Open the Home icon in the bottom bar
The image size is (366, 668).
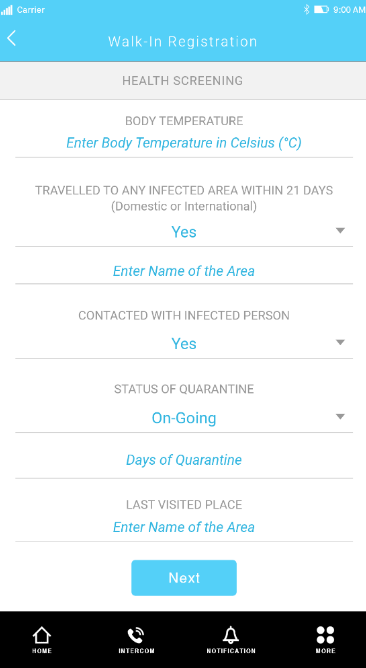click(x=42, y=635)
